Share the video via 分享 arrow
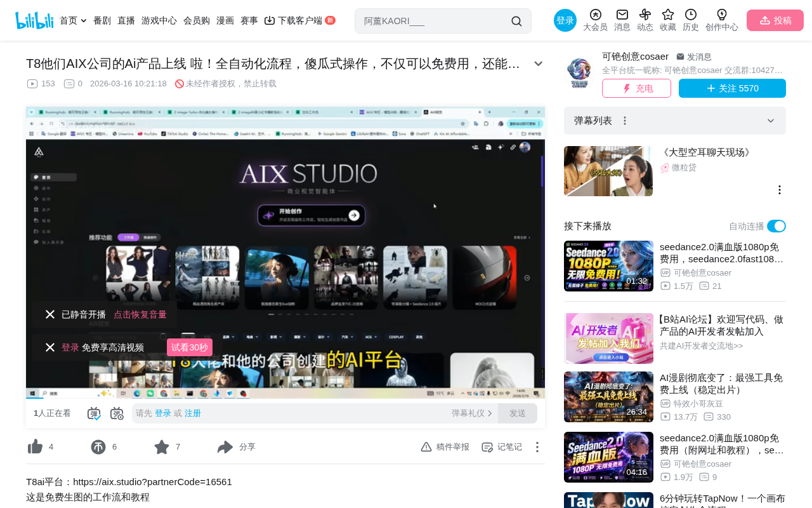 (x=225, y=447)
